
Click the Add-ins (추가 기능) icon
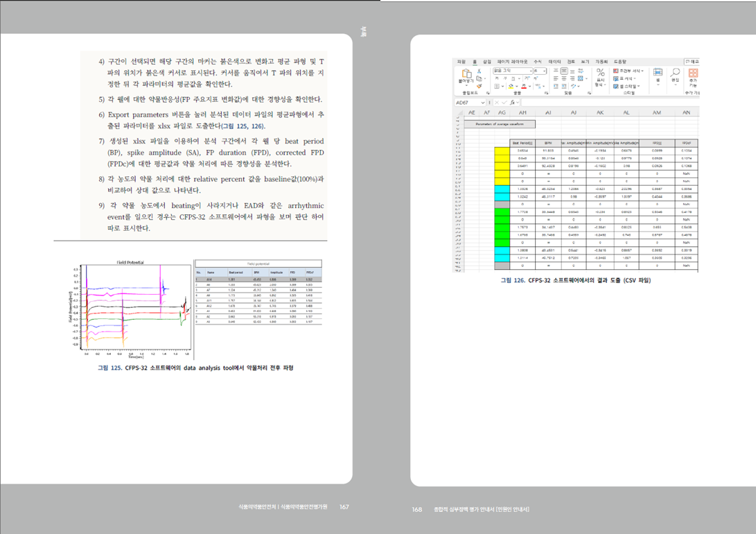pyautogui.click(x=693, y=73)
